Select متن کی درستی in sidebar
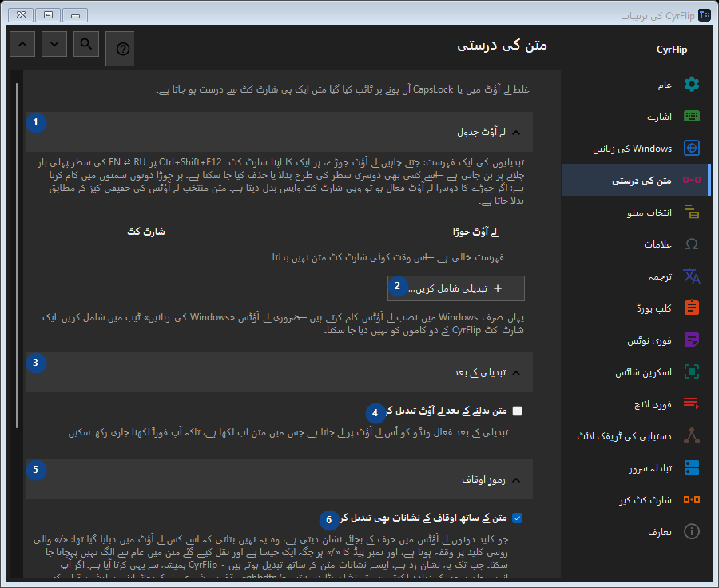Viewport: 719px width, 588px height. 637,180
